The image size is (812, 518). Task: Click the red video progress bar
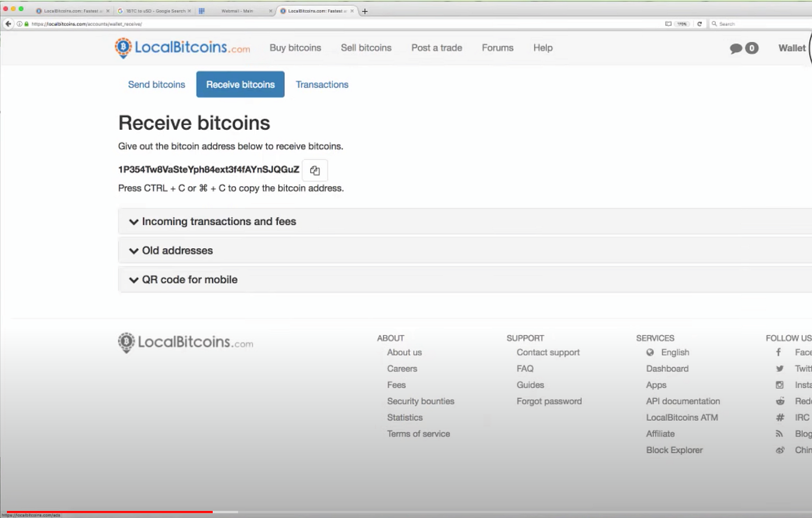pyautogui.click(x=109, y=512)
